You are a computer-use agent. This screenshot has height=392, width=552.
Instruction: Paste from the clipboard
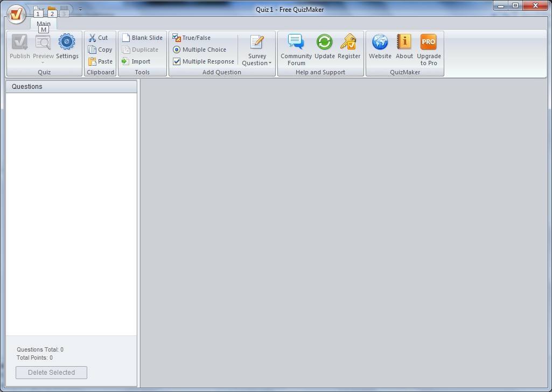pos(100,61)
